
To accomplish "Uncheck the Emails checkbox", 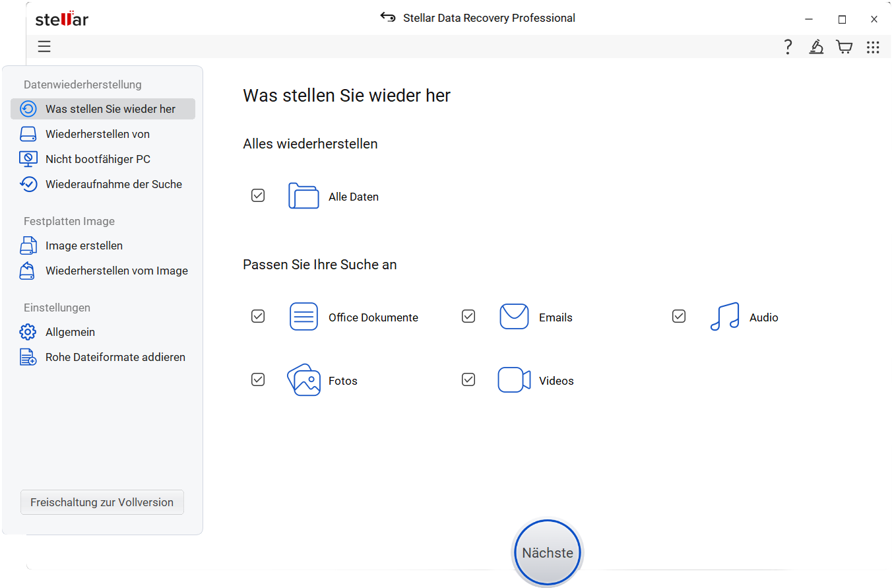I will coord(468,317).
